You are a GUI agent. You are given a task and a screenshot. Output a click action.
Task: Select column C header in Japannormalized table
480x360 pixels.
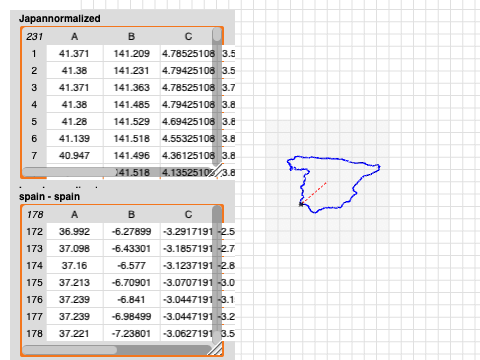point(188,36)
